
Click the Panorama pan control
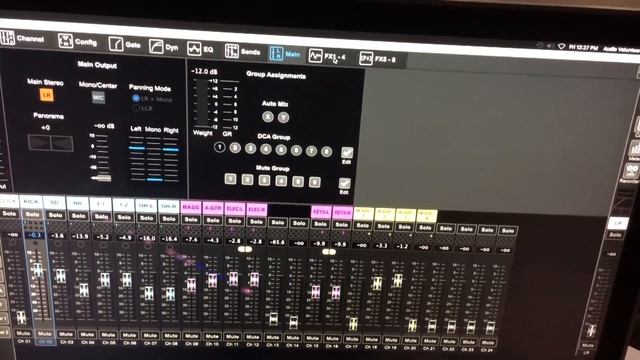coord(50,143)
